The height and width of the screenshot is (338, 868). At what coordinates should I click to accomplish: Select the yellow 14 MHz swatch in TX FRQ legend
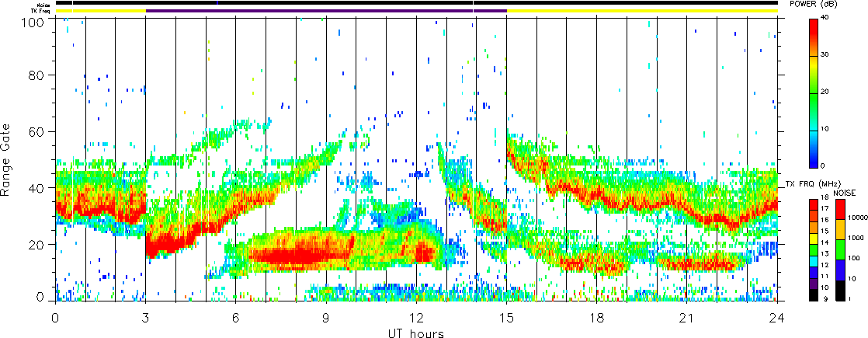(x=813, y=239)
